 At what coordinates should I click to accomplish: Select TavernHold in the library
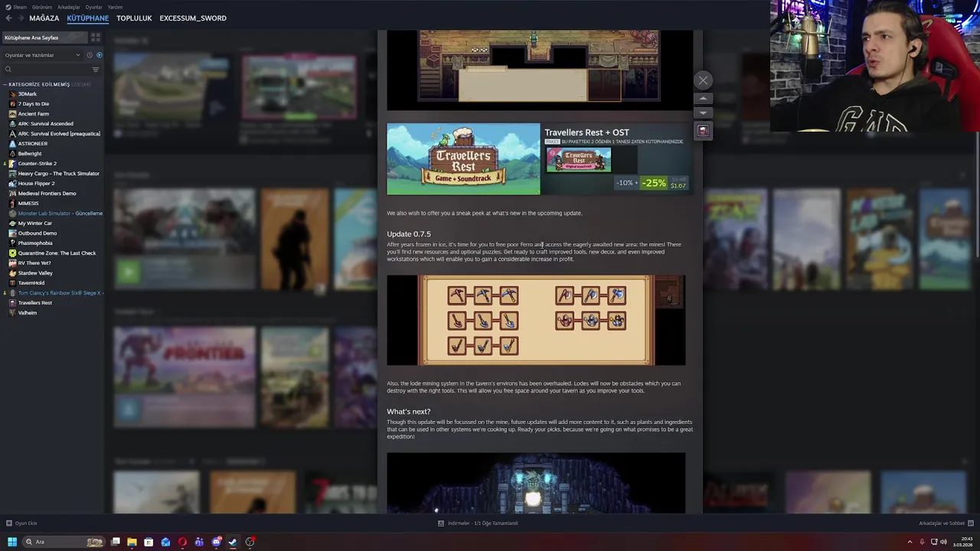pos(31,283)
